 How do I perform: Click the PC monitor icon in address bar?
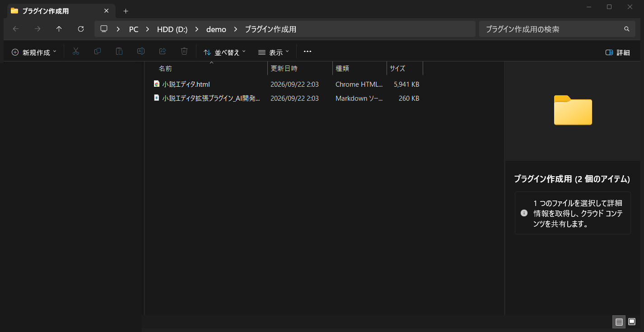pos(104,29)
